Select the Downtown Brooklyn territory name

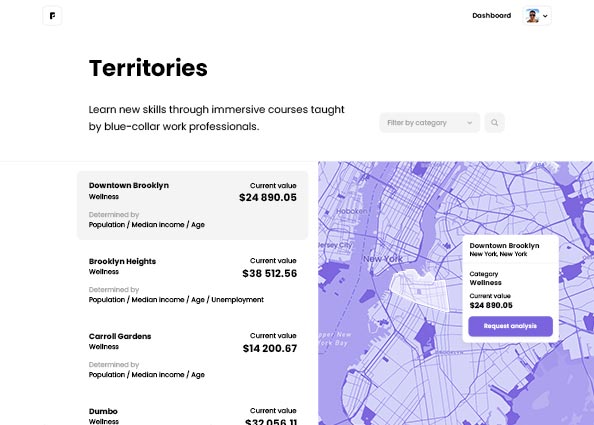129,185
